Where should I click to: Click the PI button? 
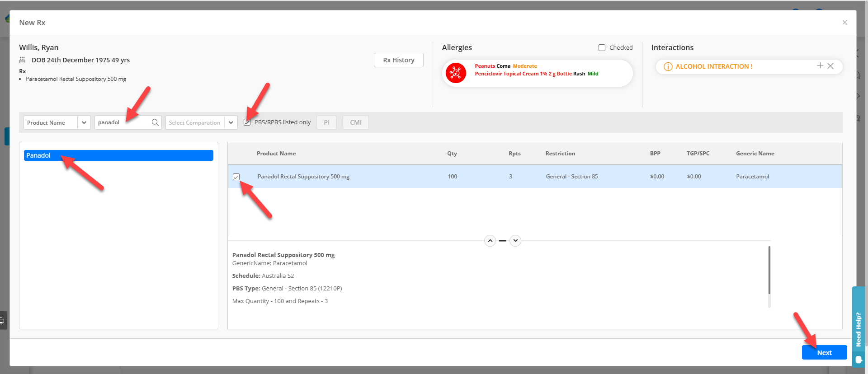point(327,122)
